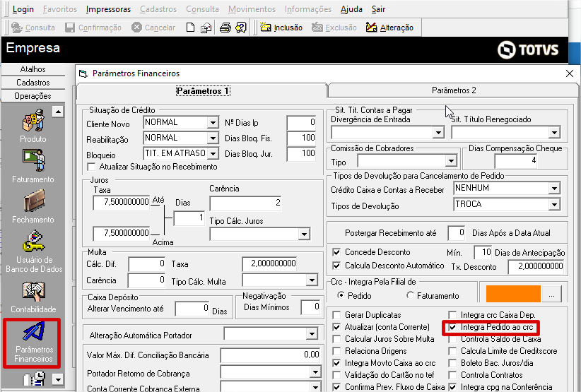This screenshot has height=392, width=581.
Task: Open the Ajuda menu
Action: tap(351, 9)
